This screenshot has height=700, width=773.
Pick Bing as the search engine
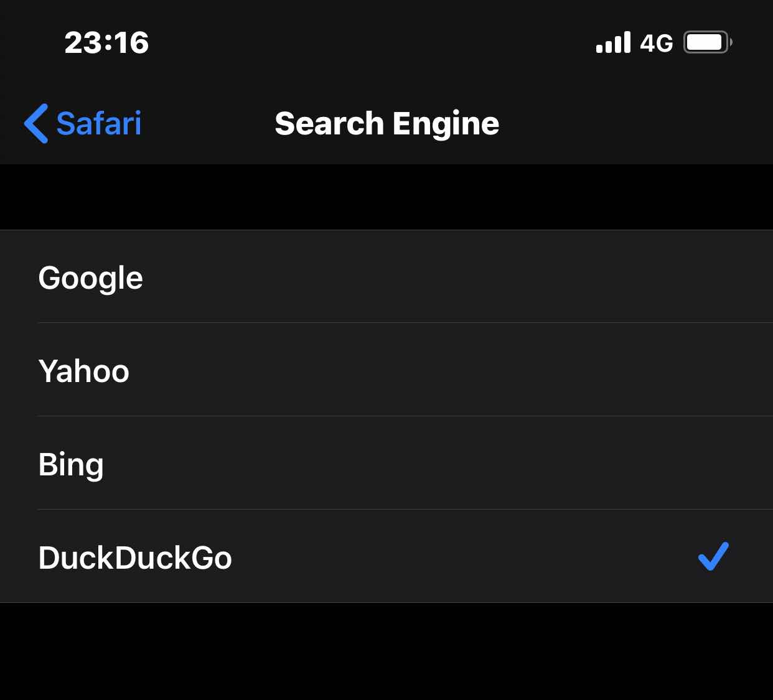coord(386,463)
